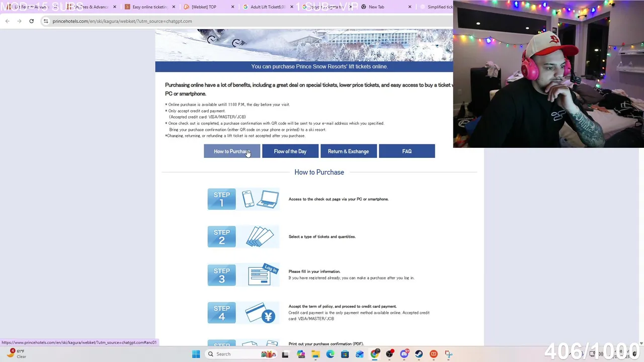
Task: Click text 'Select a type of tickets and quantities.'
Action: tap(322, 237)
